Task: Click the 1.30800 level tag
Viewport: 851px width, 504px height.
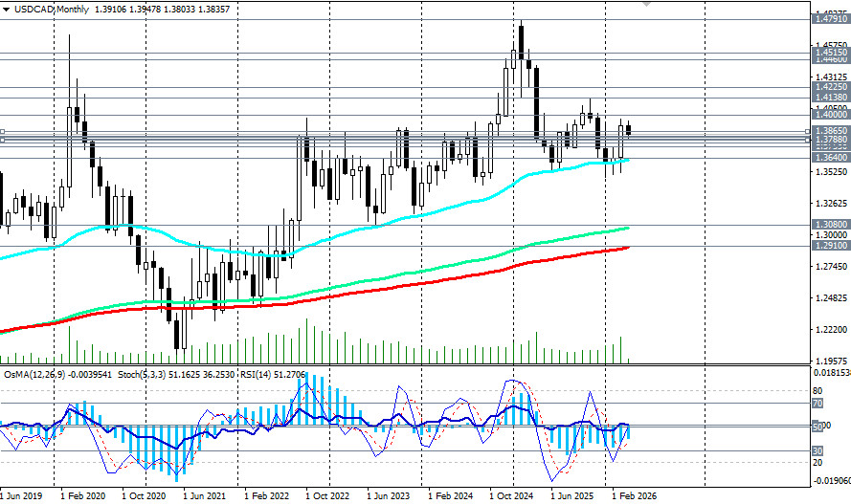Action: pos(829,224)
